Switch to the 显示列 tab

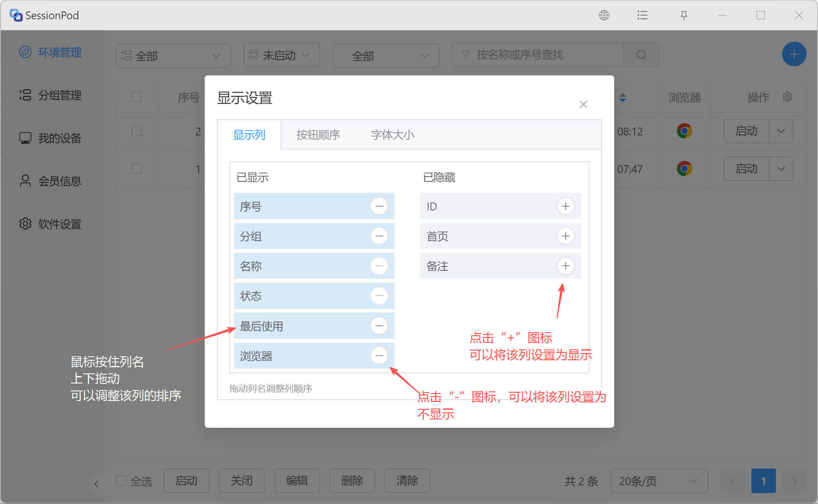point(249,135)
